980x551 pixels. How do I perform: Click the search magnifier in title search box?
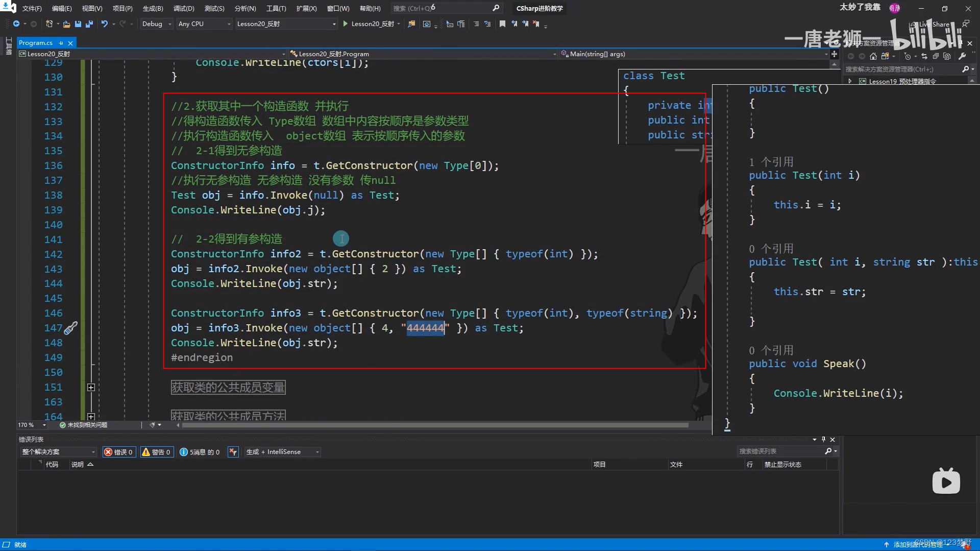pyautogui.click(x=496, y=8)
